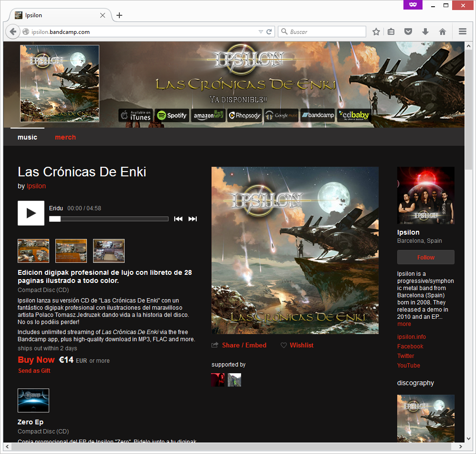Skip to previous track
Viewport: 476px width, 454px height.
(178, 219)
